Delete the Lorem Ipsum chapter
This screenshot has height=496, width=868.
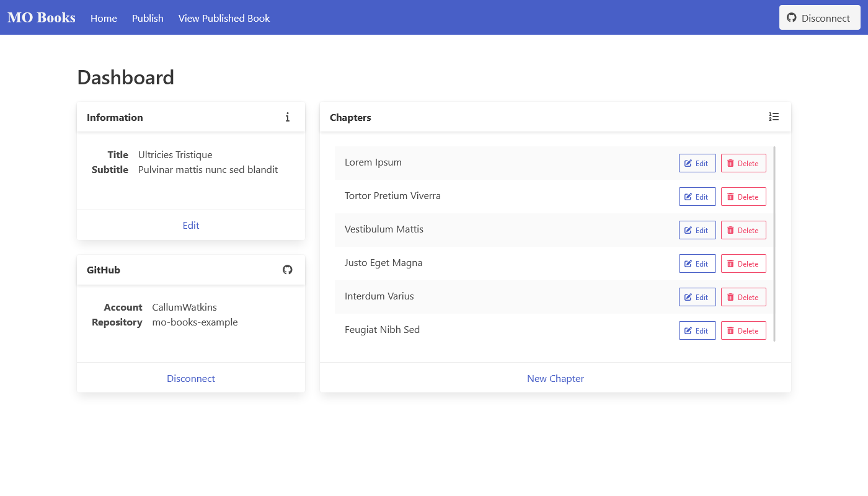click(x=743, y=163)
